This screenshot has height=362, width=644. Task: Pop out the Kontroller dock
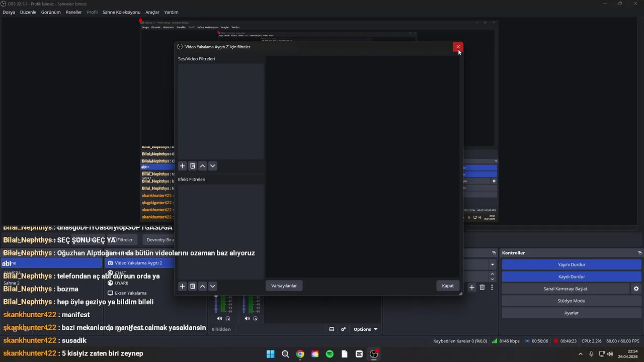click(x=639, y=253)
